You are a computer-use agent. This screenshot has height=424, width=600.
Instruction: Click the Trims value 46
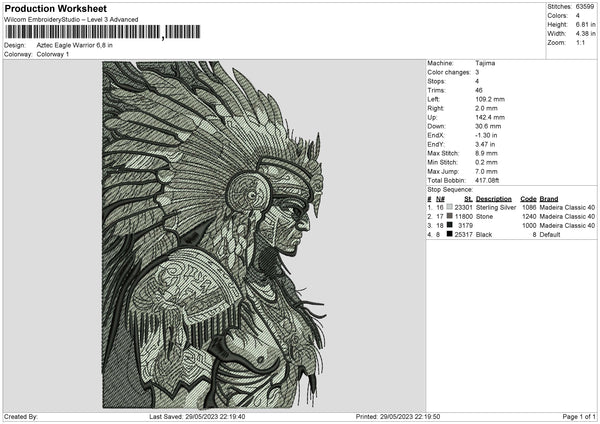click(x=479, y=90)
